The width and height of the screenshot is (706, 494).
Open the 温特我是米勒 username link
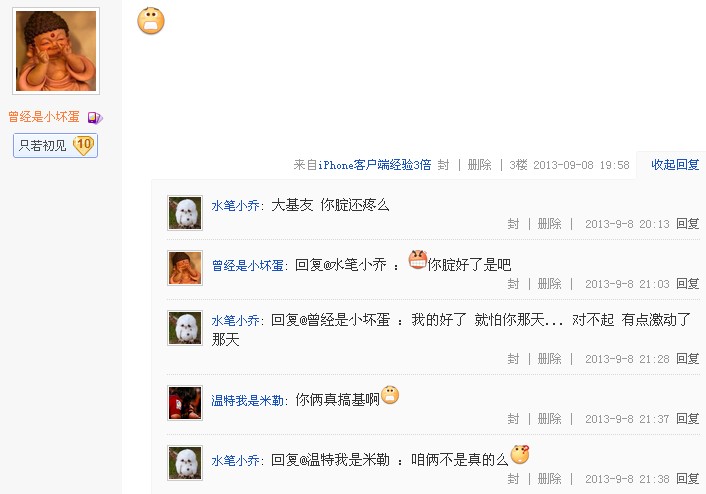[x=247, y=401]
